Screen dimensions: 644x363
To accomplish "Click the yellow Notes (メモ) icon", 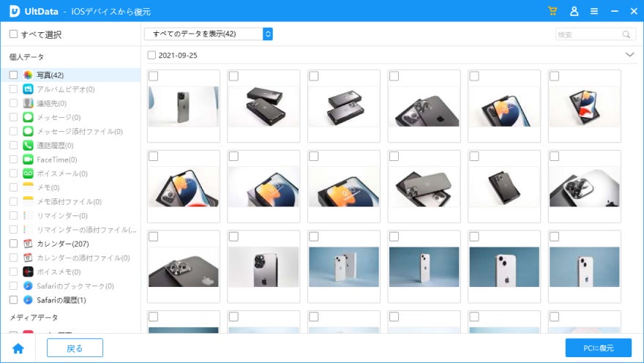I will (28, 187).
